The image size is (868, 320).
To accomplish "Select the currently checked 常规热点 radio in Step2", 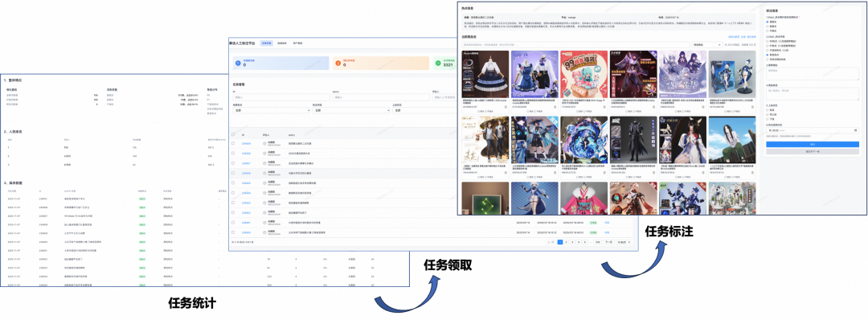I will (x=768, y=54).
